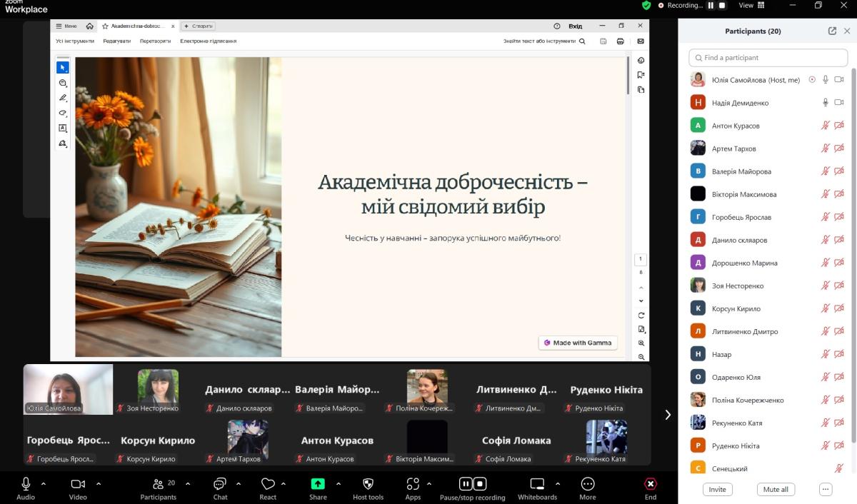Open Електронне підписання in Acrobat
The width and height of the screenshot is (857, 504).
click(x=209, y=41)
